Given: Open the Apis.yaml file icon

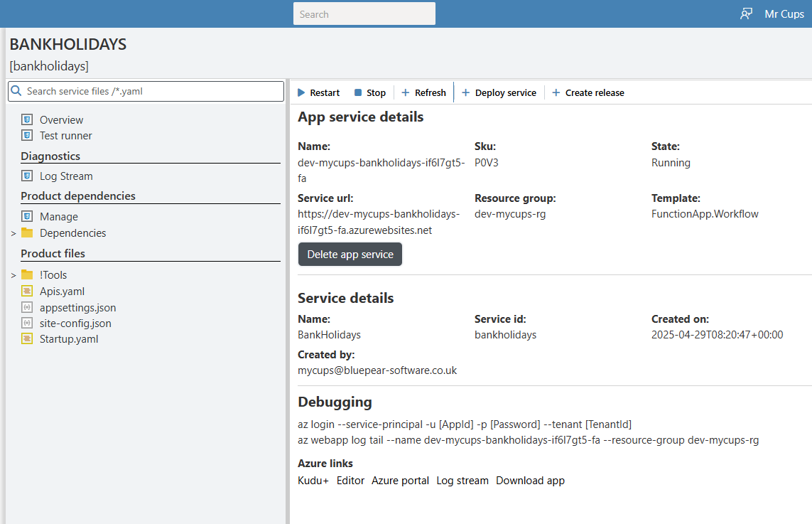Looking at the screenshot, I should click(x=27, y=291).
